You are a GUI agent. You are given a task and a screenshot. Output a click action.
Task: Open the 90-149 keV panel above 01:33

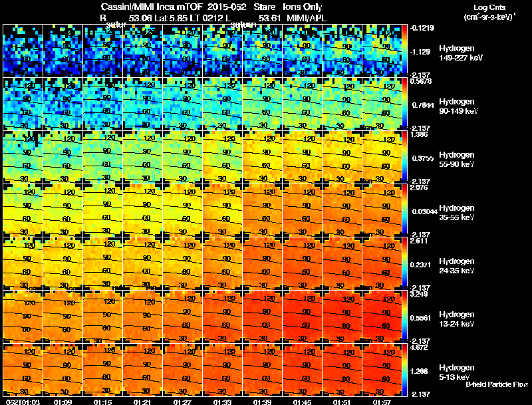(223, 104)
